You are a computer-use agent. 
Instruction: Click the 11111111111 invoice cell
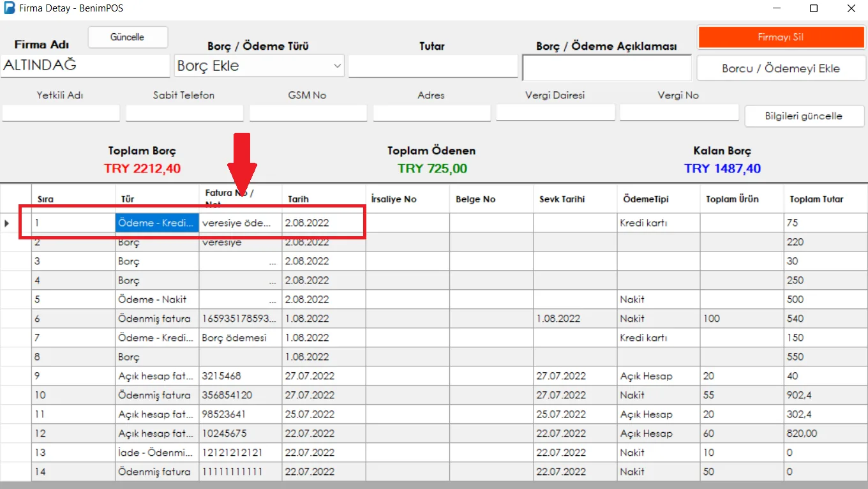pos(241,472)
